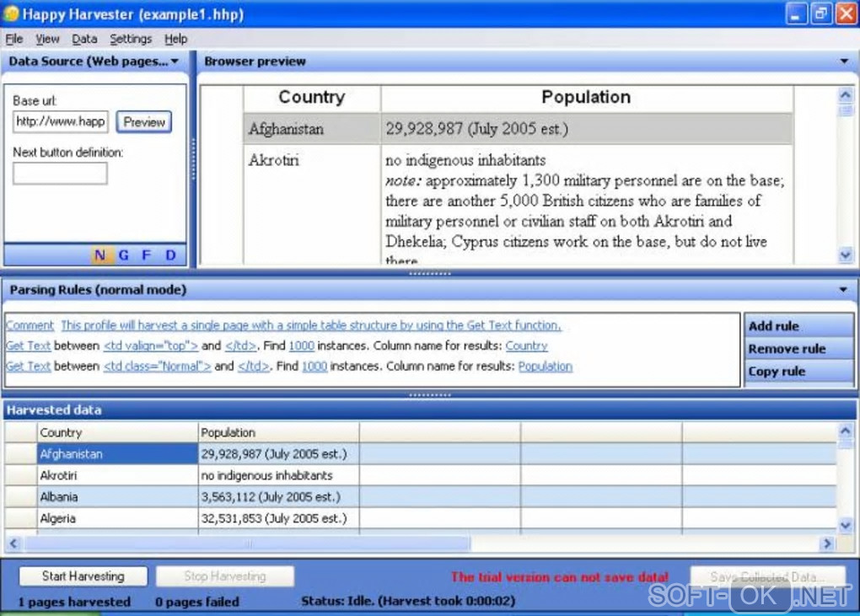Select the 3,563,112 (July 2005 est.) cell
Image resolution: width=860 pixels, height=616 pixels.
(x=278, y=496)
